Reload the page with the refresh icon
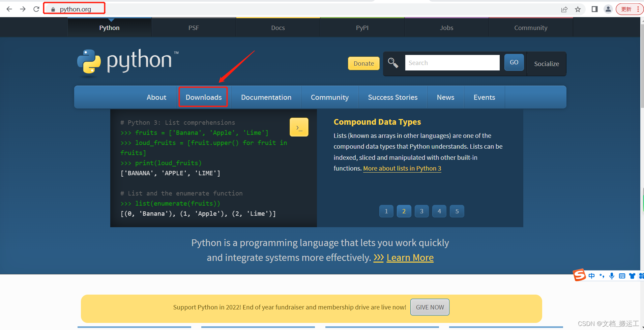The height and width of the screenshot is (330, 644). click(x=36, y=9)
